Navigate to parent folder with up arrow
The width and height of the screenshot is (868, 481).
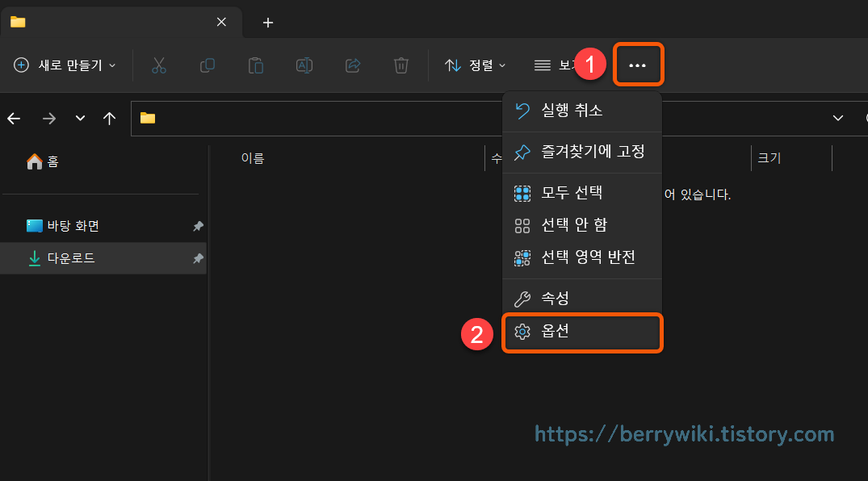110,118
